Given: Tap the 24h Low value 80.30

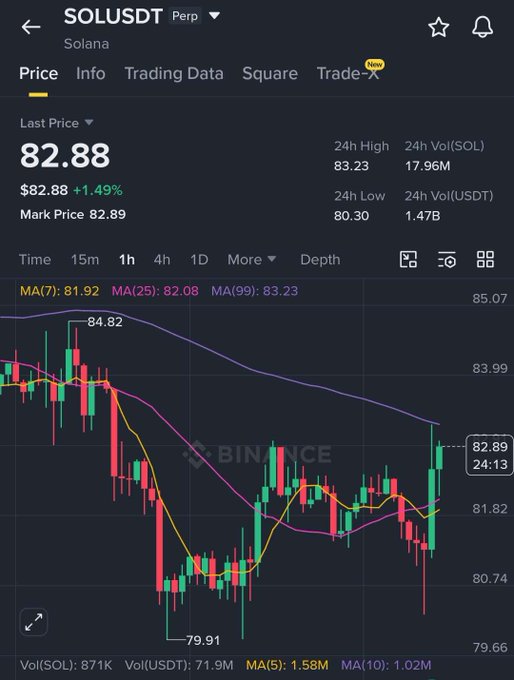Looking at the screenshot, I should 351,216.
